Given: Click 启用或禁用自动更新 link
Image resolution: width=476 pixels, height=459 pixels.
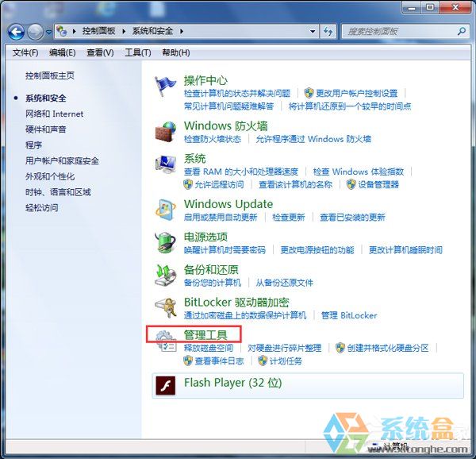Looking at the screenshot, I should [x=221, y=218].
